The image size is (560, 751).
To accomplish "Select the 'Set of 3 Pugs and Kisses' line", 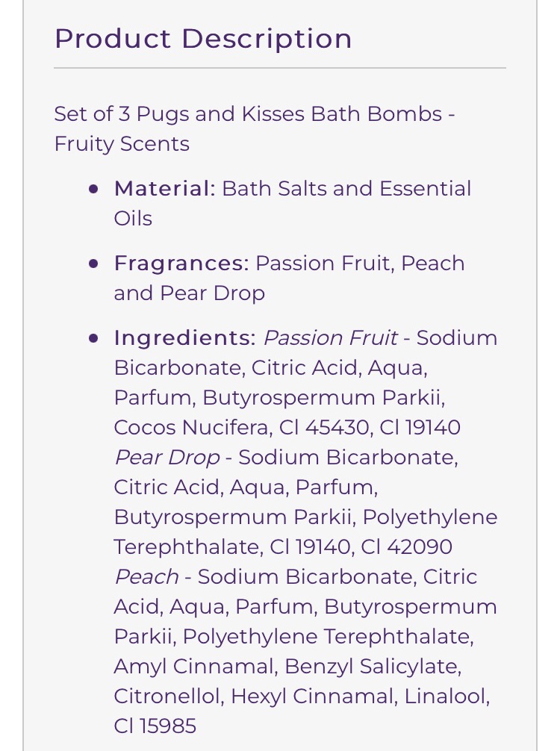I will coord(255,114).
